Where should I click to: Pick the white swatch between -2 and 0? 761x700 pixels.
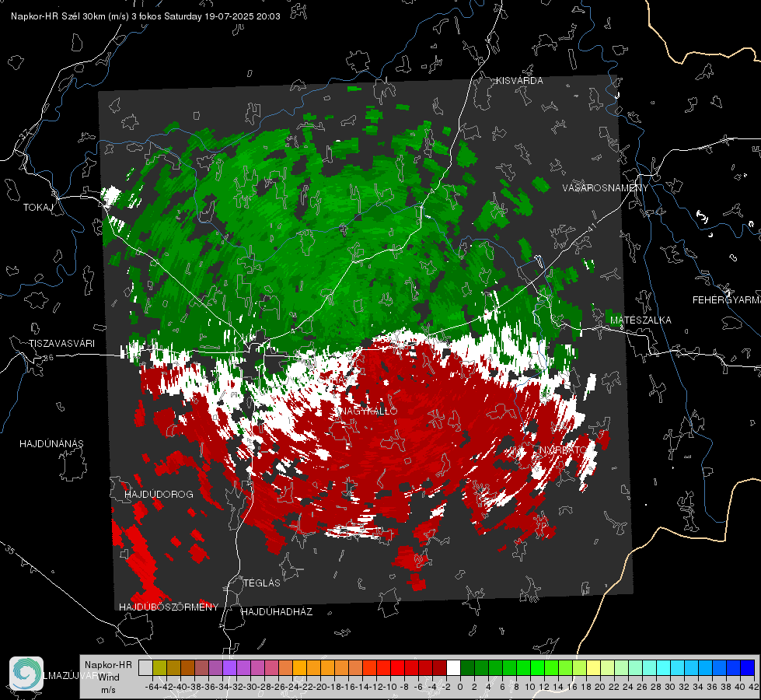pyautogui.click(x=453, y=667)
